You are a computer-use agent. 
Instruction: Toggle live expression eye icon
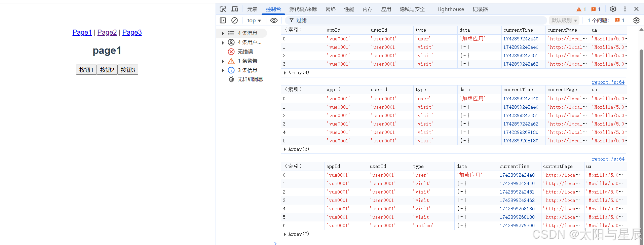pos(274,20)
